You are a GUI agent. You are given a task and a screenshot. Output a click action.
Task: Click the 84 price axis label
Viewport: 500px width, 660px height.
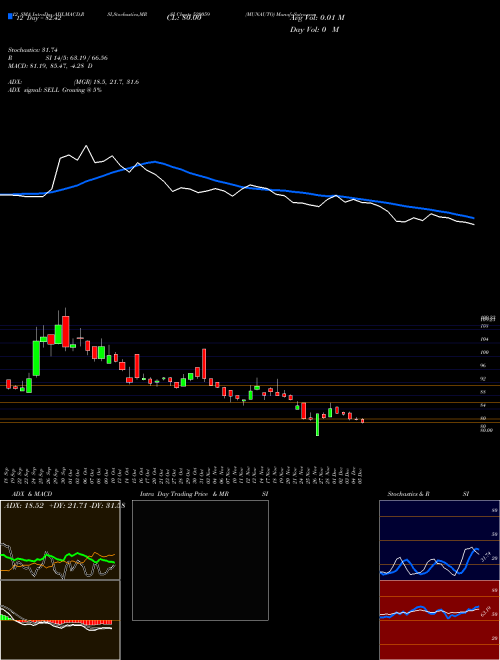(484, 405)
